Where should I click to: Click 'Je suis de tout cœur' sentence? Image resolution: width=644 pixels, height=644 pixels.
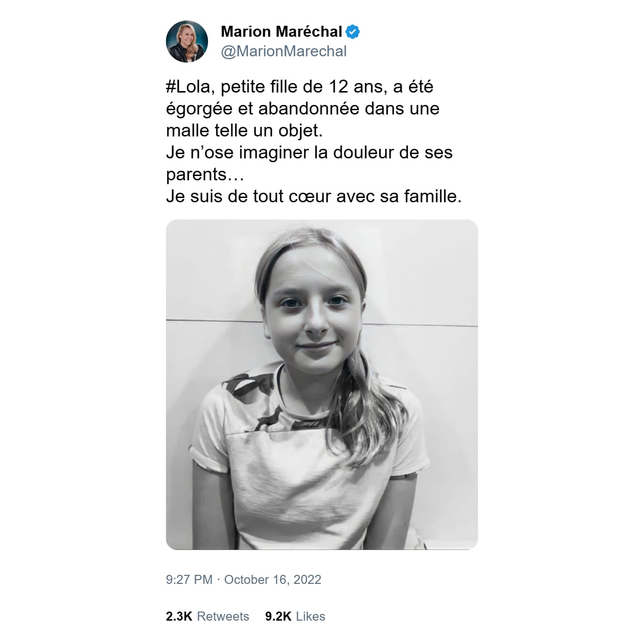[314, 197]
